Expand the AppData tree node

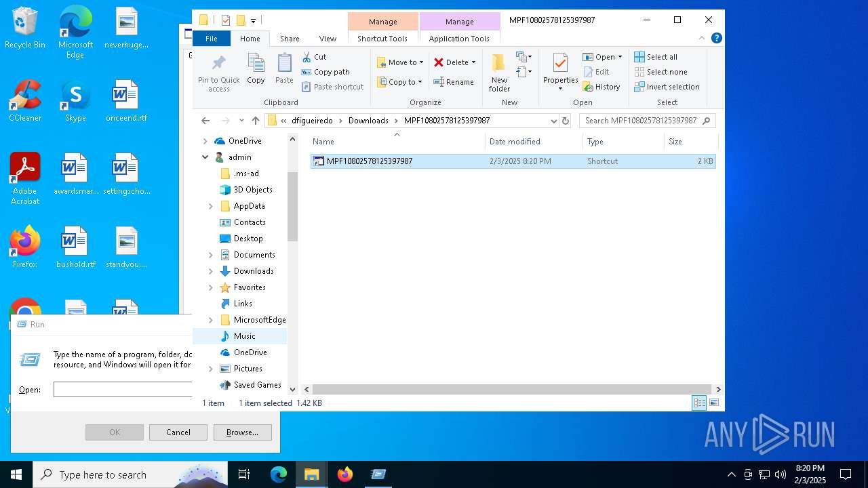point(210,206)
